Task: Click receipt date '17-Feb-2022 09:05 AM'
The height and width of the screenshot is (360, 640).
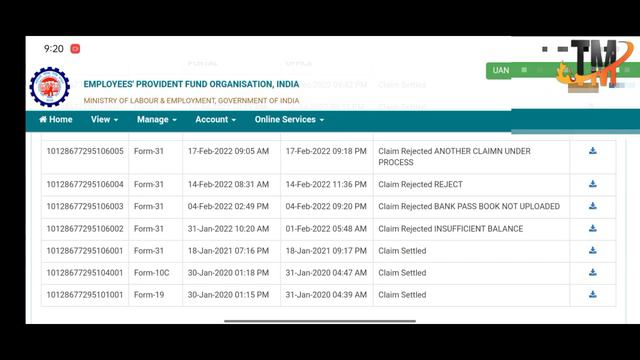Action: pos(228,151)
